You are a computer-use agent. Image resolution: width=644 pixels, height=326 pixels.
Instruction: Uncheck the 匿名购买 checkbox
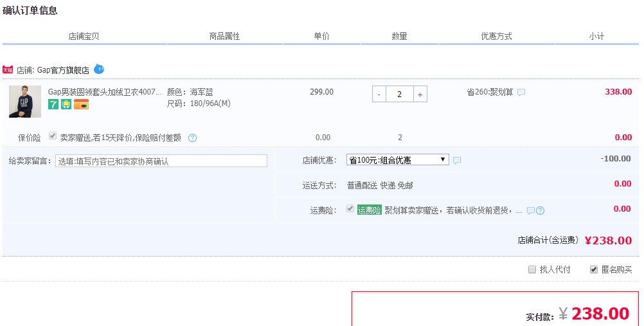tap(593, 269)
